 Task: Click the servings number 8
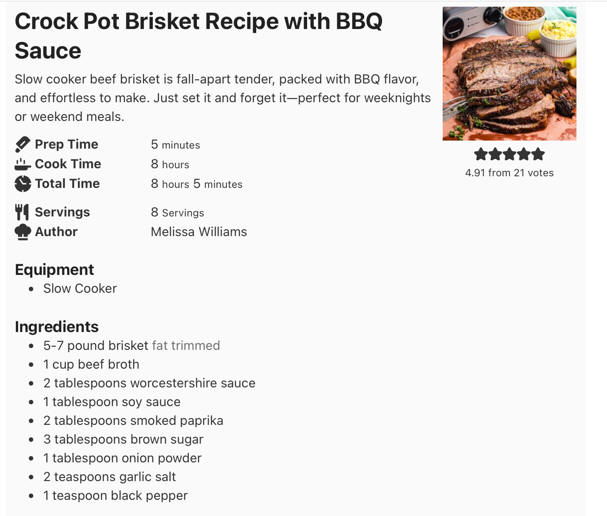click(x=155, y=212)
